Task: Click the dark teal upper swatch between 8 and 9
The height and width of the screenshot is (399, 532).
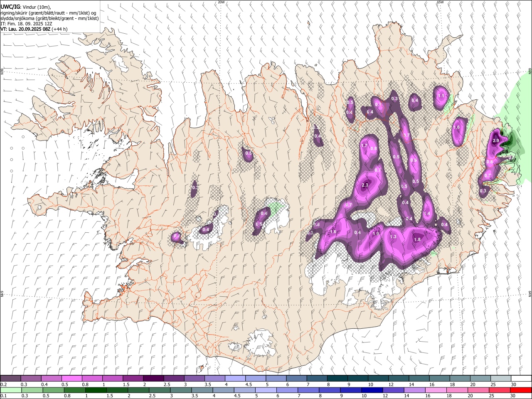Action: coord(337,378)
